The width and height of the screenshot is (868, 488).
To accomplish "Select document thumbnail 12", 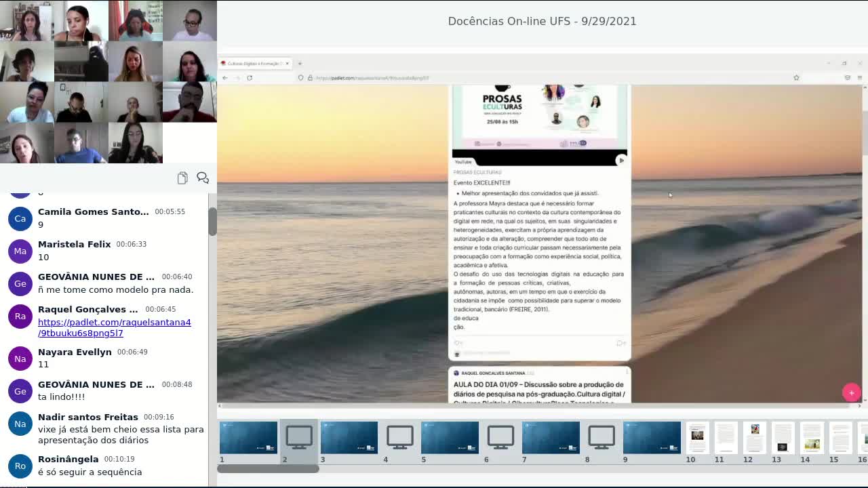I will 755,438.
